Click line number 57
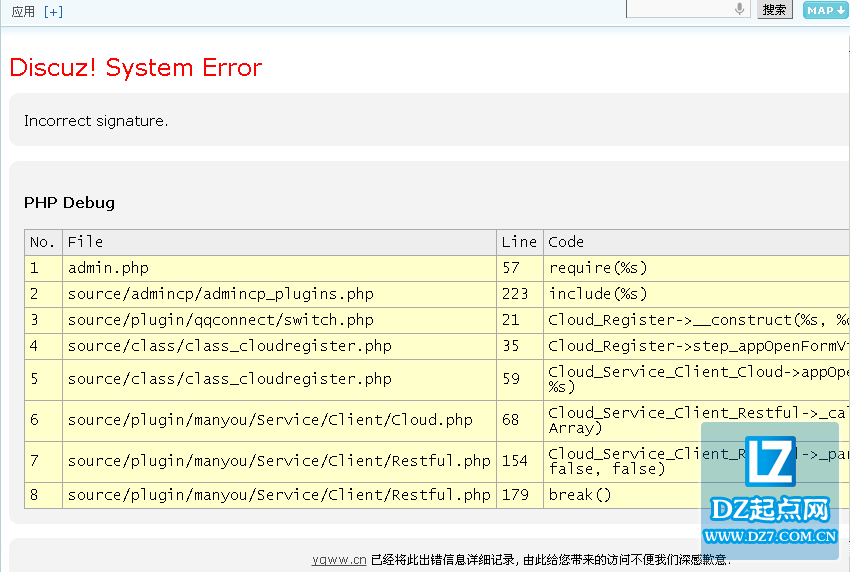Screen dimensions: 850x572 [x=519, y=268]
